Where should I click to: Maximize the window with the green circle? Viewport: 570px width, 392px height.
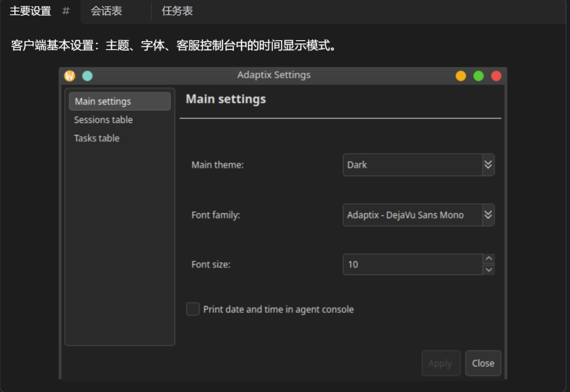[x=478, y=76]
